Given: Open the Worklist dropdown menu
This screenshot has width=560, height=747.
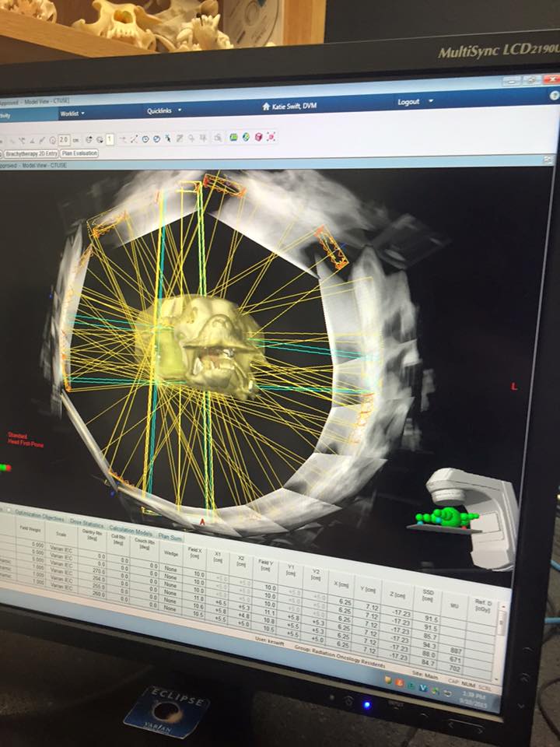Looking at the screenshot, I should (x=72, y=114).
